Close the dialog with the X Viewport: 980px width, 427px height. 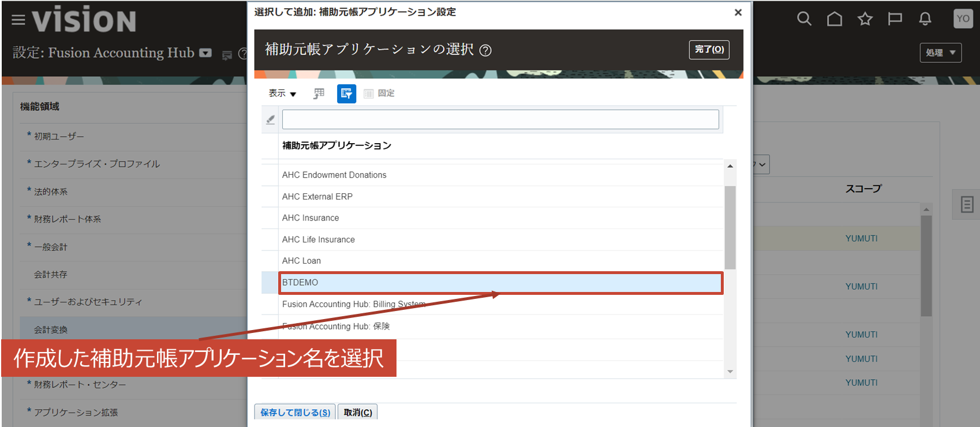coord(738,12)
